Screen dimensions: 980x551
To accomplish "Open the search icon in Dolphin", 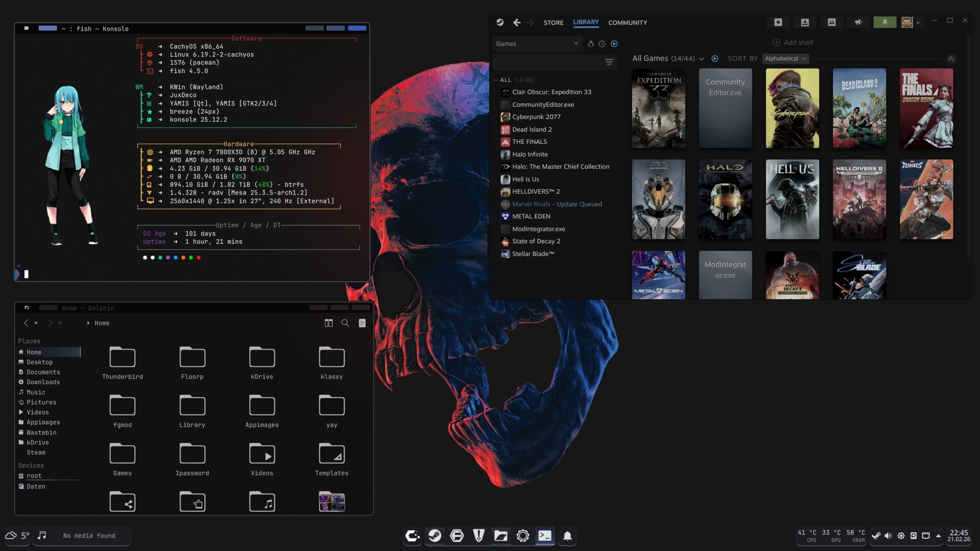I will pyautogui.click(x=345, y=323).
